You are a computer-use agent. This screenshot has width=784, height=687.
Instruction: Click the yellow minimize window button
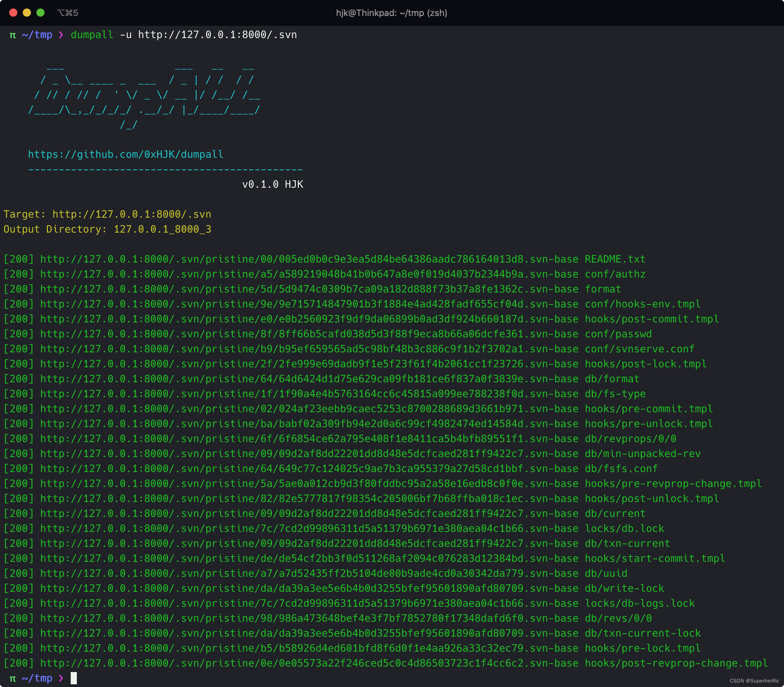(27, 13)
